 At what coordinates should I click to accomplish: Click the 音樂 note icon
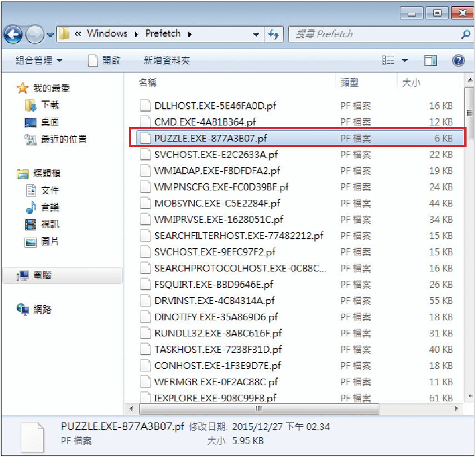click(31, 207)
